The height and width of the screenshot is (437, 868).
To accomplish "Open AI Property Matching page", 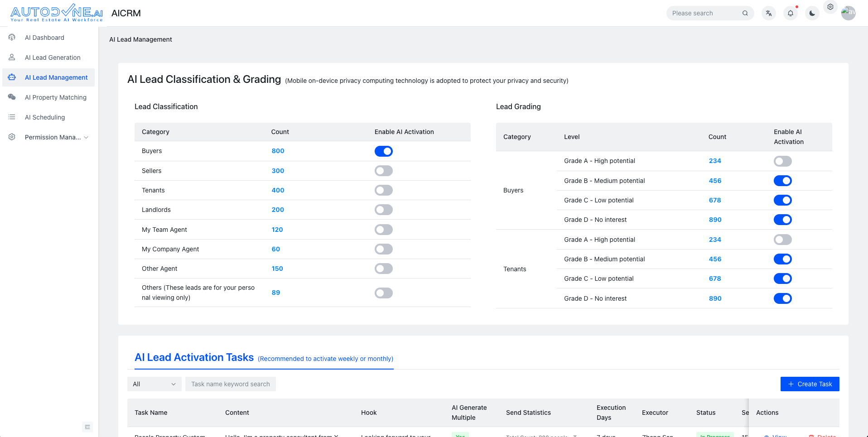I will pos(55,97).
